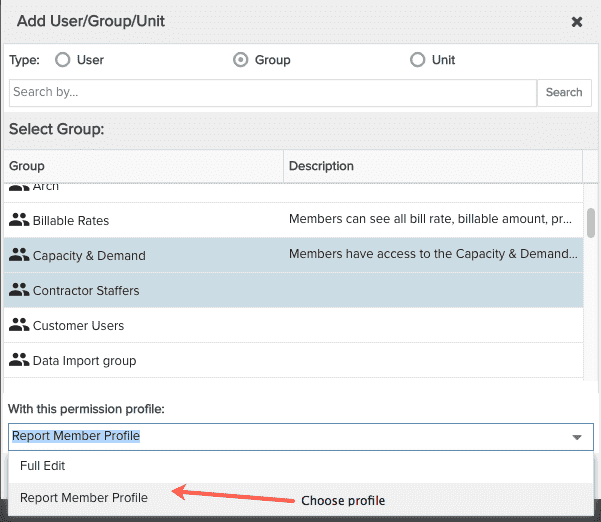Click into the Search by field

pyautogui.click(x=273, y=93)
